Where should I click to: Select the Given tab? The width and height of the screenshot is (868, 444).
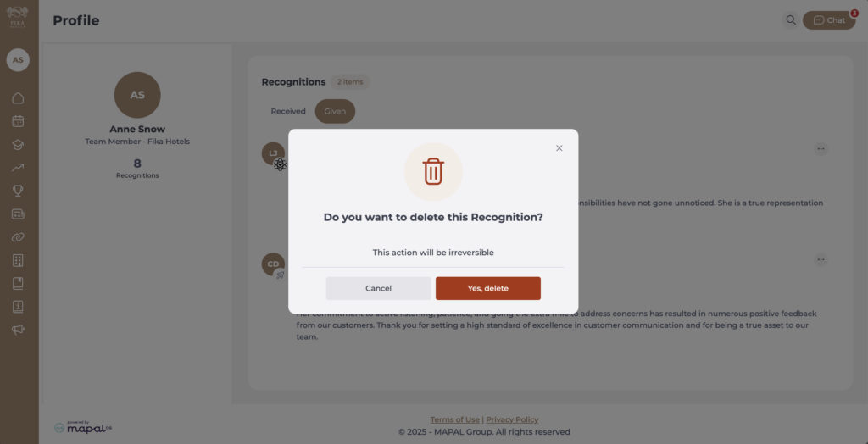[x=335, y=111]
